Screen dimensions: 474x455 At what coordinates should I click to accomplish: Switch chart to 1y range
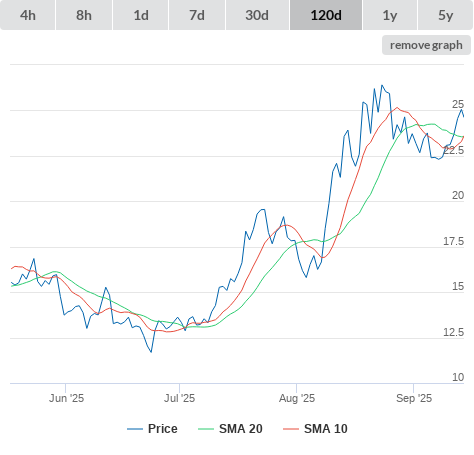click(x=390, y=15)
